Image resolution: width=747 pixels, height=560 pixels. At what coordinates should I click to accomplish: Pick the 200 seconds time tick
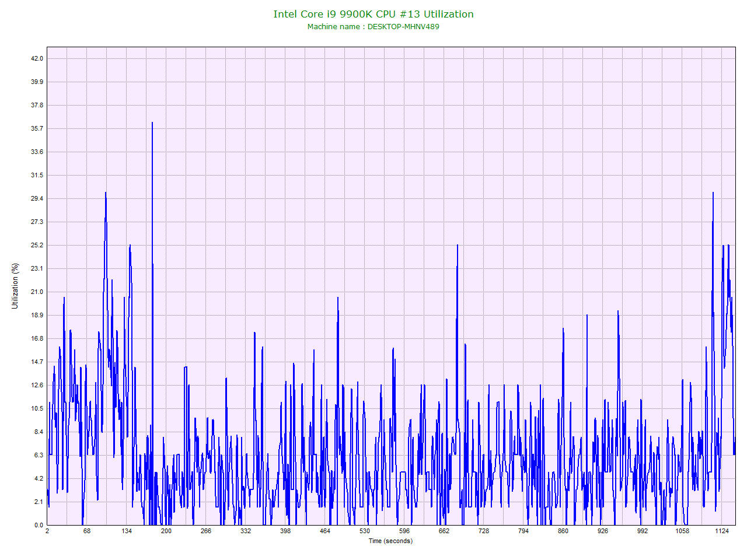(166, 531)
